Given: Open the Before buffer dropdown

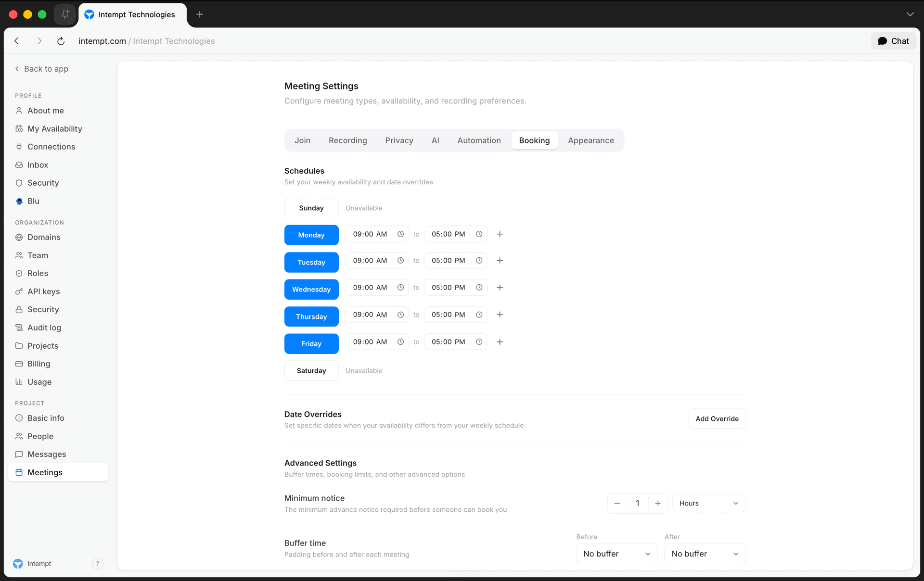Looking at the screenshot, I should point(617,554).
